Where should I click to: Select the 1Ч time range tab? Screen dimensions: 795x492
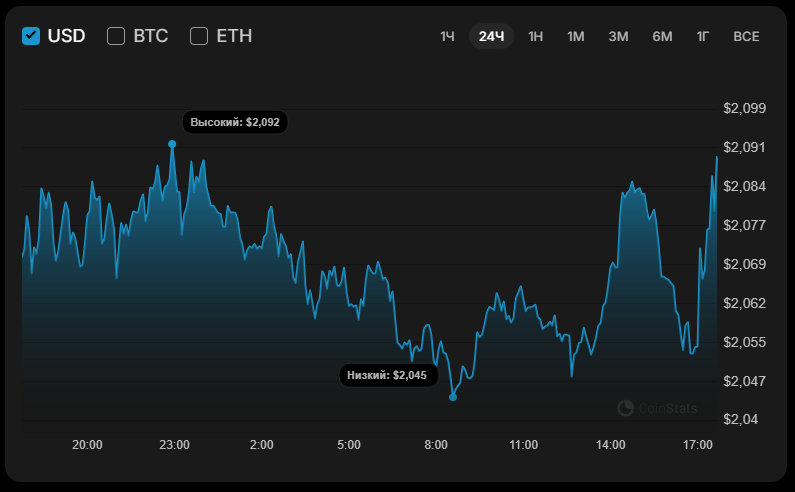(447, 37)
